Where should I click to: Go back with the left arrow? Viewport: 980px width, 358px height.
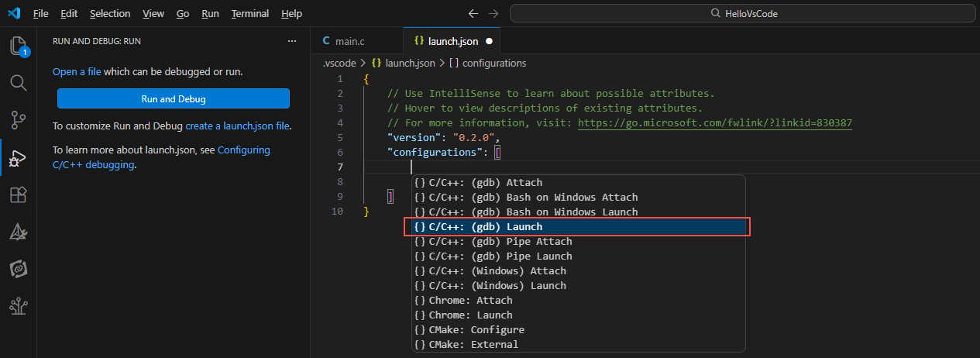474,14
